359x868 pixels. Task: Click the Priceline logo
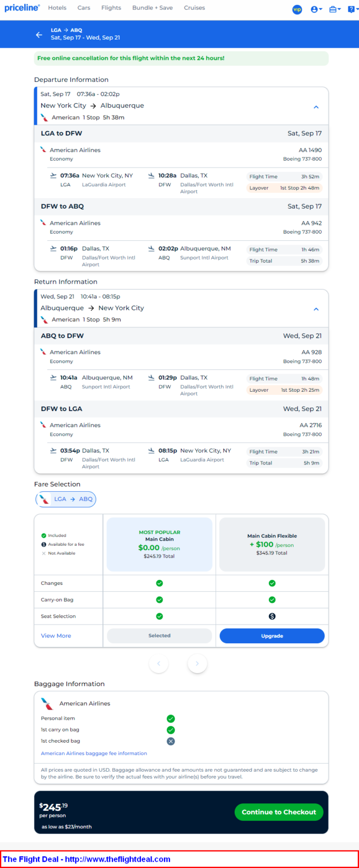tap(22, 8)
